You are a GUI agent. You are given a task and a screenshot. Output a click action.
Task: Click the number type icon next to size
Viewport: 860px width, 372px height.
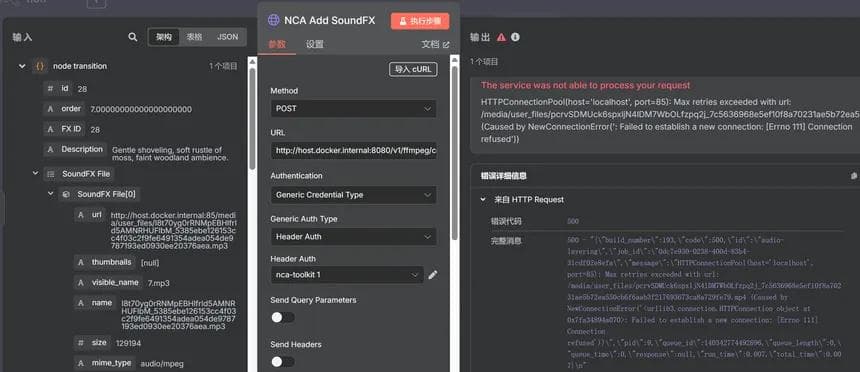tap(81, 343)
